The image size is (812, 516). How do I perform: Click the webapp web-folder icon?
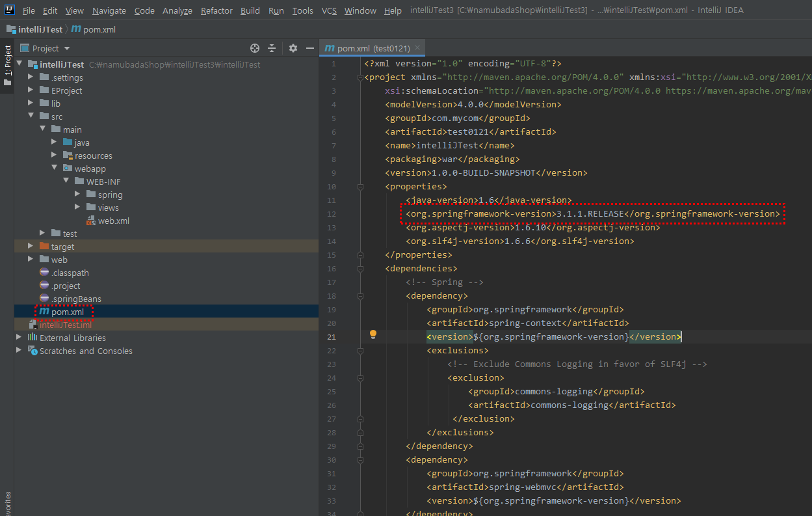tap(68, 169)
